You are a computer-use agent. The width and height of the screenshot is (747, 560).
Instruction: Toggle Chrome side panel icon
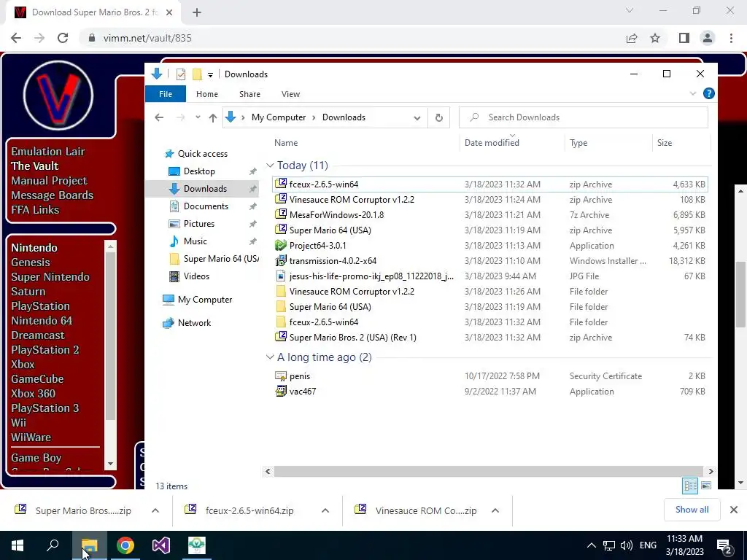pos(684,38)
